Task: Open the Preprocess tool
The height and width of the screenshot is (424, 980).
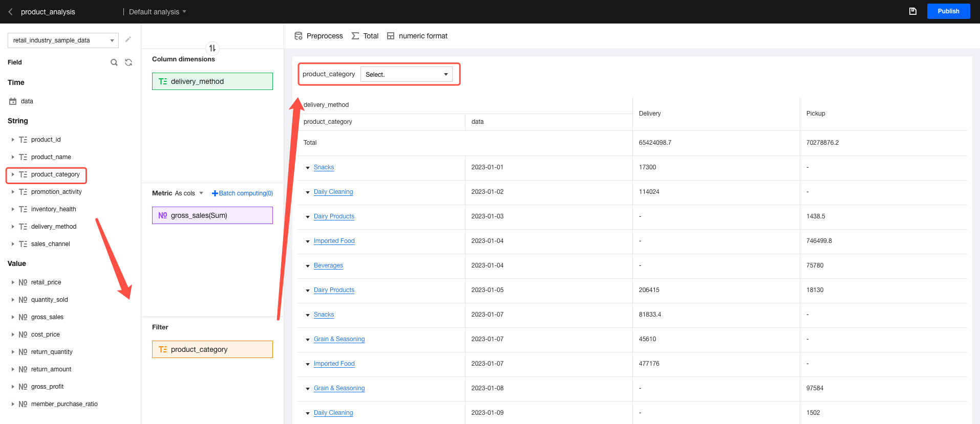Action: coord(318,36)
